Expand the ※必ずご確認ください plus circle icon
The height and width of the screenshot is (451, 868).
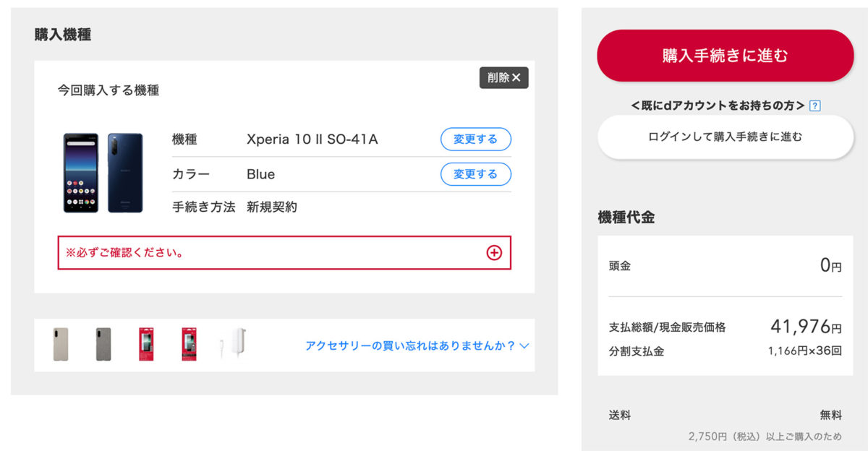(494, 252)
